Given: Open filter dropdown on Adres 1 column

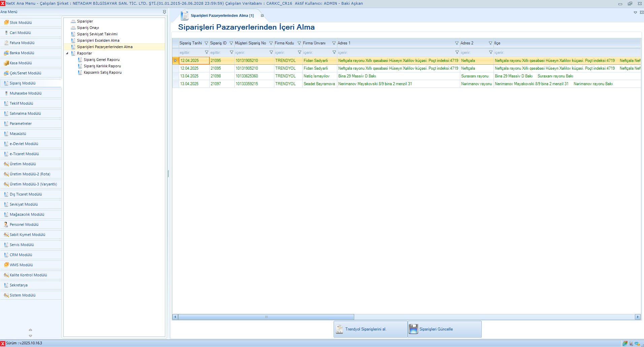Looking at the screenshot, I should 457,43.
